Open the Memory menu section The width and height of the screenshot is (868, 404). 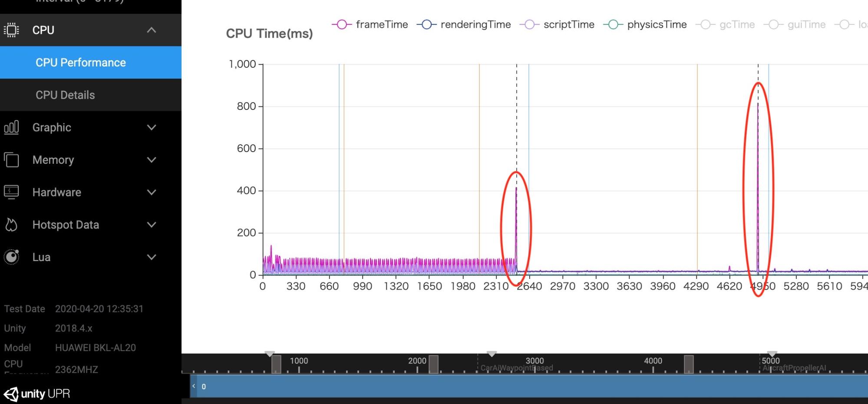[91, 160]
